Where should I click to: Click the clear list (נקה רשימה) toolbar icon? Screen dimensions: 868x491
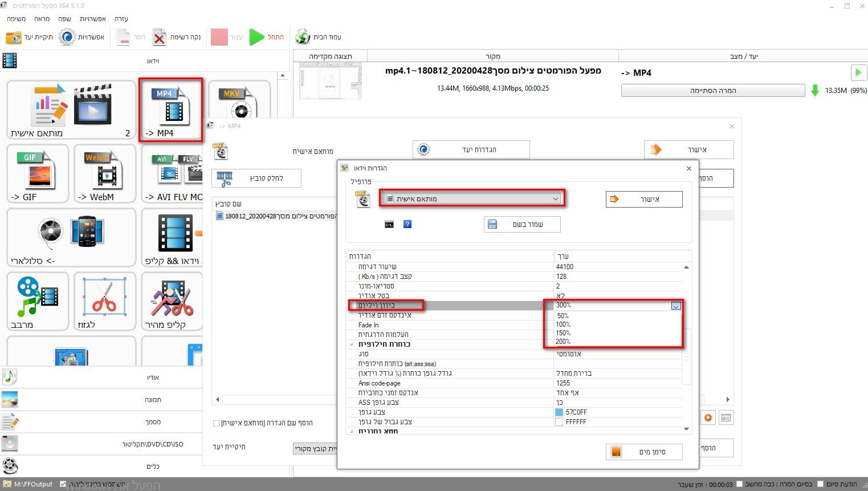[160, 38]
